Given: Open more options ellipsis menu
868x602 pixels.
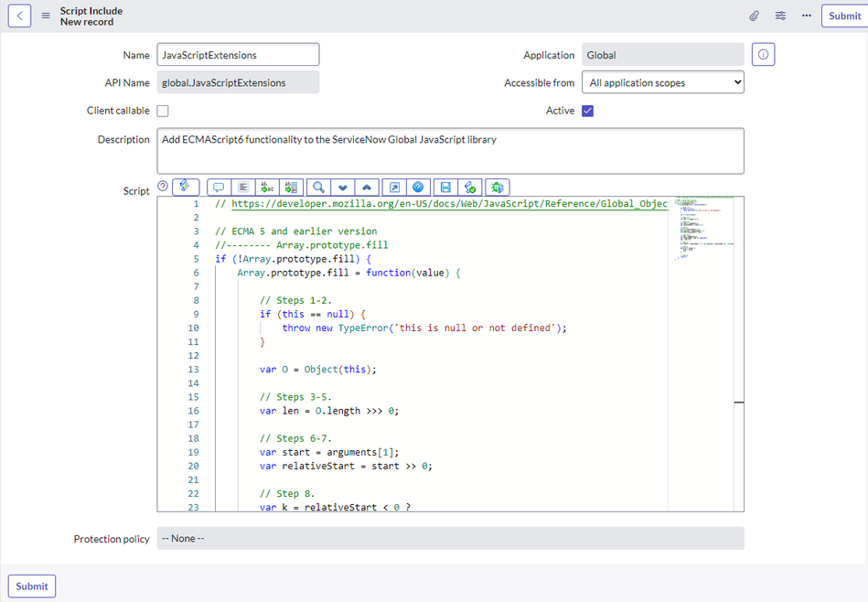Looking at the screenshot, I should tap(807, 16).
